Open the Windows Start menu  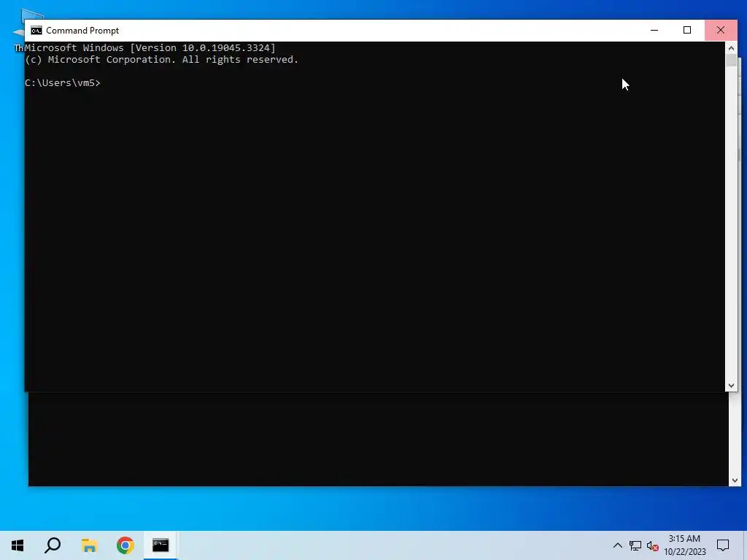point(18,545)
